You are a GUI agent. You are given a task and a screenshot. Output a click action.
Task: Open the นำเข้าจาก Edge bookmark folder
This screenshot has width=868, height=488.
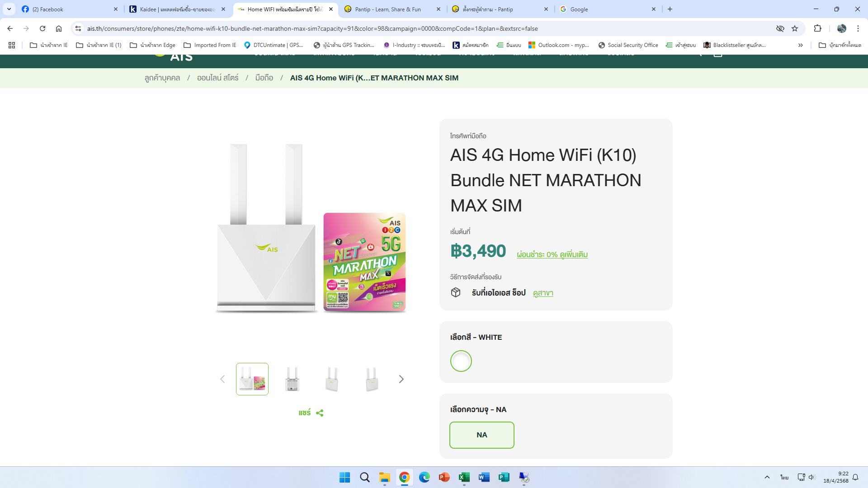[152, 45]
